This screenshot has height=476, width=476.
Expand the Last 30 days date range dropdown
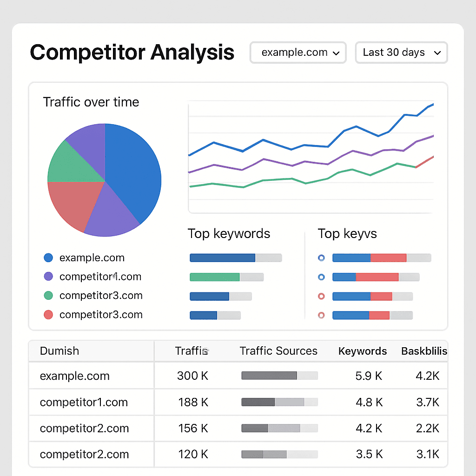tap(401, 53)
